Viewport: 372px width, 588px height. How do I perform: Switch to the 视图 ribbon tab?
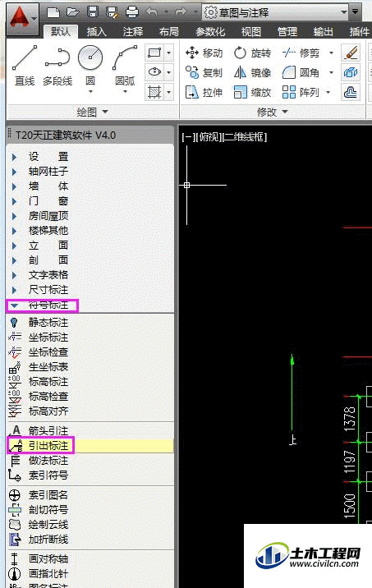point(251,31)
